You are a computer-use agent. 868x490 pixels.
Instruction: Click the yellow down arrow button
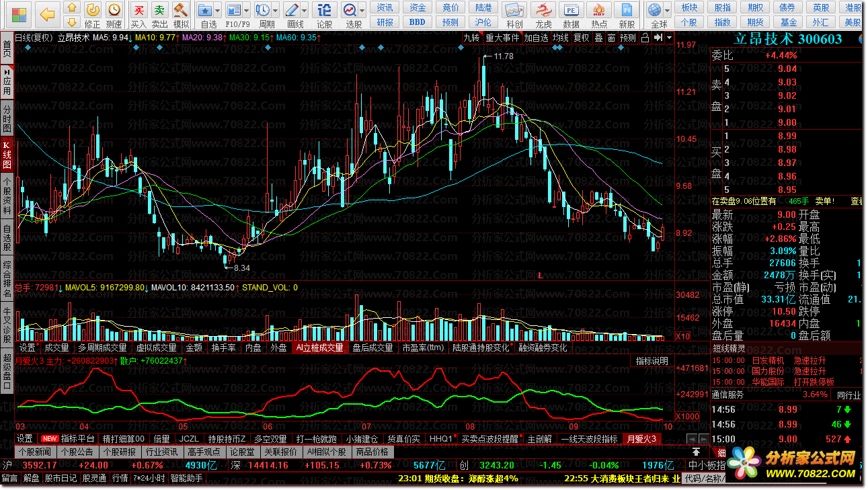tap(71, 23)
